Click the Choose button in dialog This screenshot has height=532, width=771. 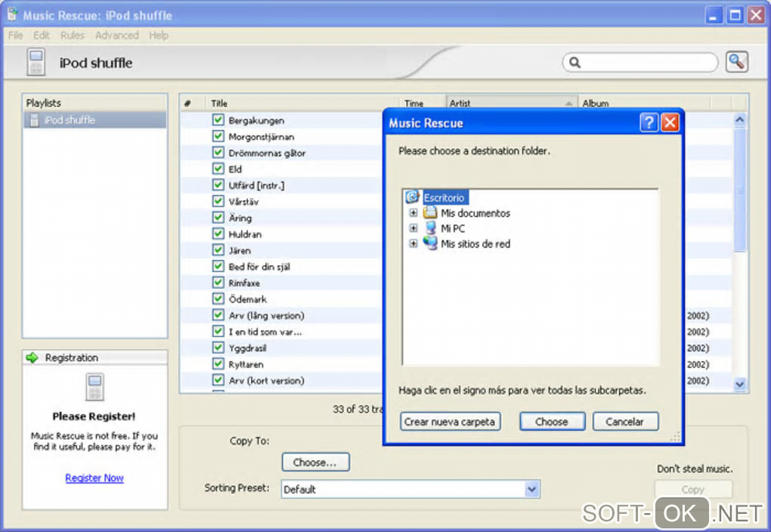click(x=553, y=422)
